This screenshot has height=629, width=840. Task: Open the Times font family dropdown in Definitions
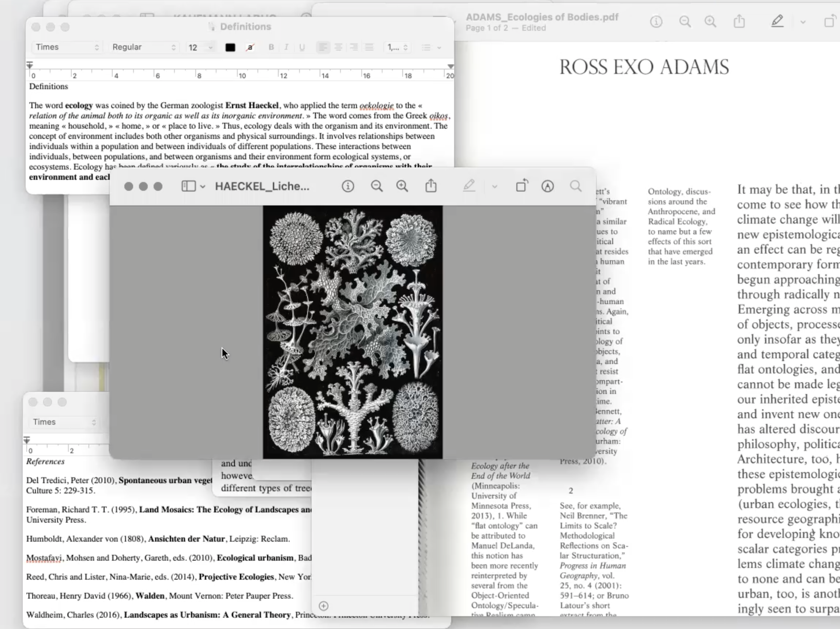click(x=67, y=47)
